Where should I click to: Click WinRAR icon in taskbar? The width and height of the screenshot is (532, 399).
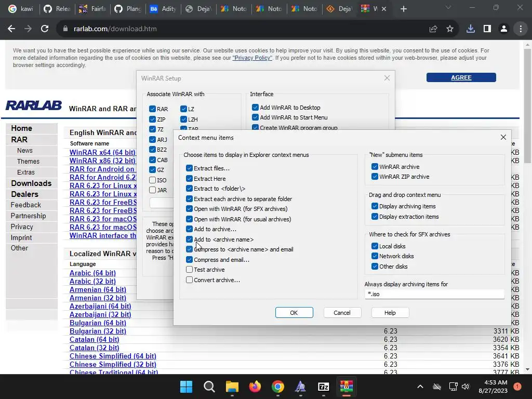pyautogui.click(x=347, y=387)
